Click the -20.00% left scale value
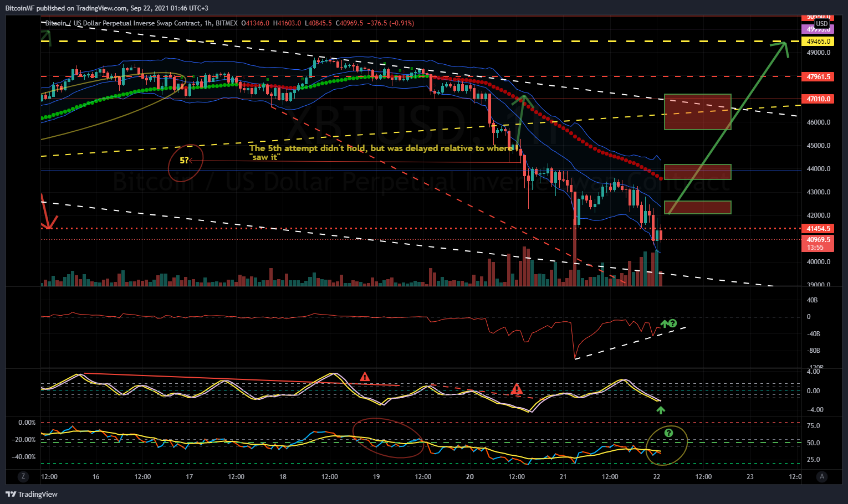 pyautogui.click(x=24, y=440)
